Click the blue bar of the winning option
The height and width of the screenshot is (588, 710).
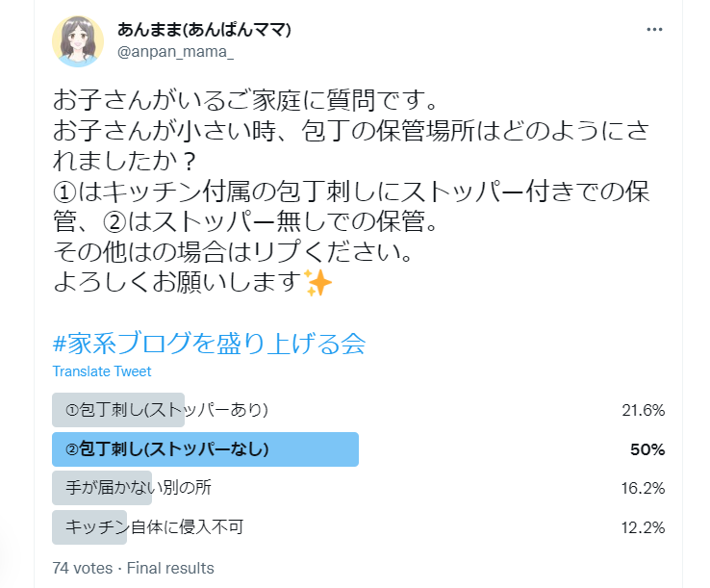205,449
